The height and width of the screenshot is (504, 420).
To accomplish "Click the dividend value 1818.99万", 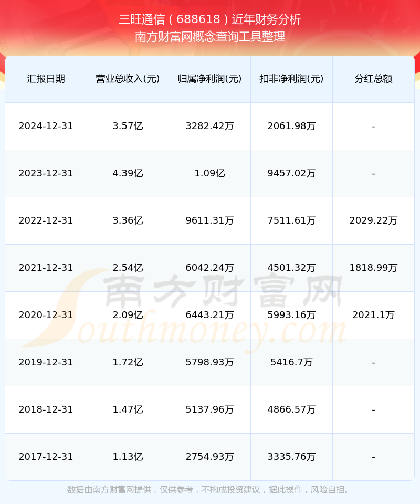I will [373, 268].
